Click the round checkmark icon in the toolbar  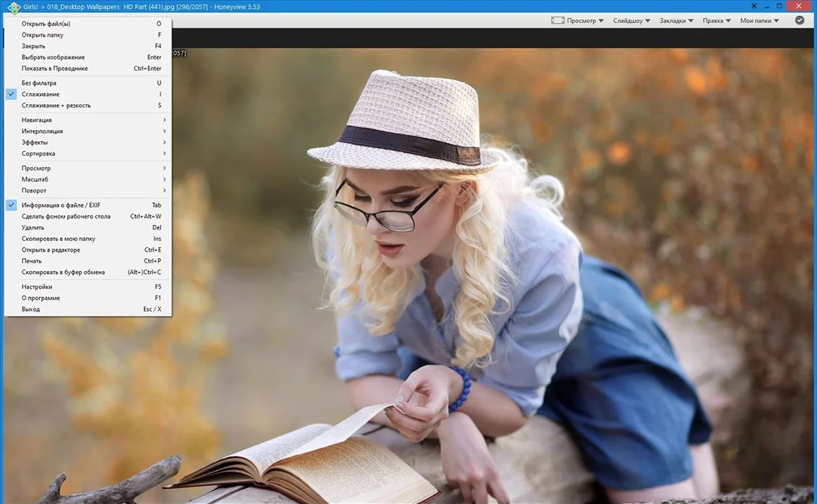tap(799, 20)
